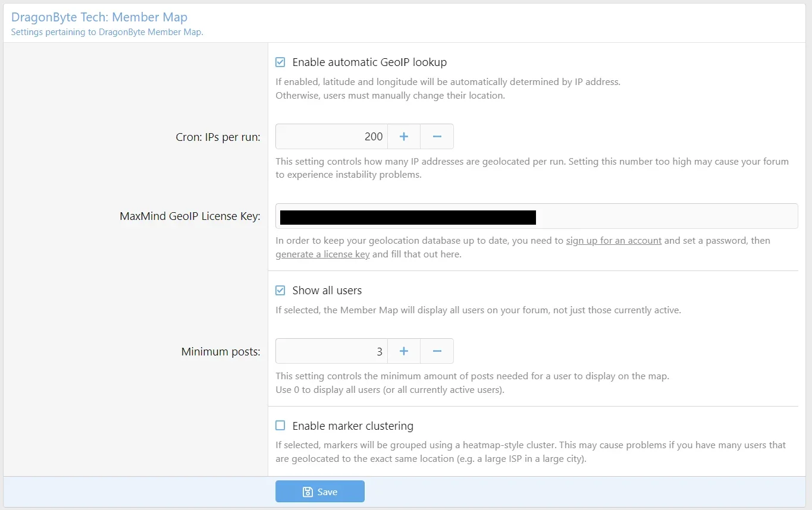Click the DragonByte Tech: Member Map heading

[99, 17]
